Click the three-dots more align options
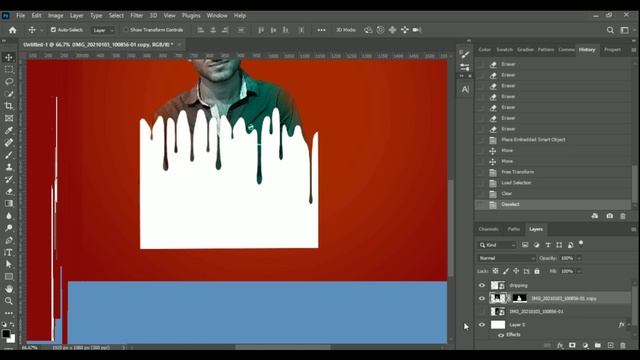 [x=321, y=30]
